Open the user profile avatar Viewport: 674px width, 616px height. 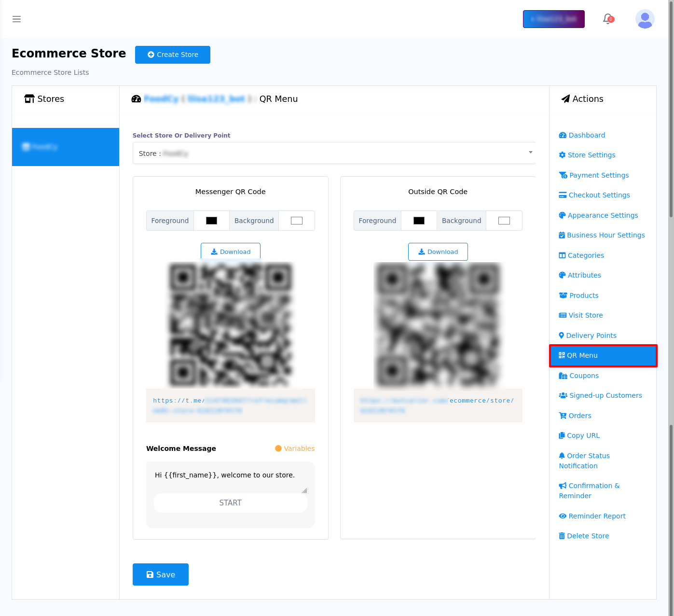pyautogui.click(x=645, y=19)
